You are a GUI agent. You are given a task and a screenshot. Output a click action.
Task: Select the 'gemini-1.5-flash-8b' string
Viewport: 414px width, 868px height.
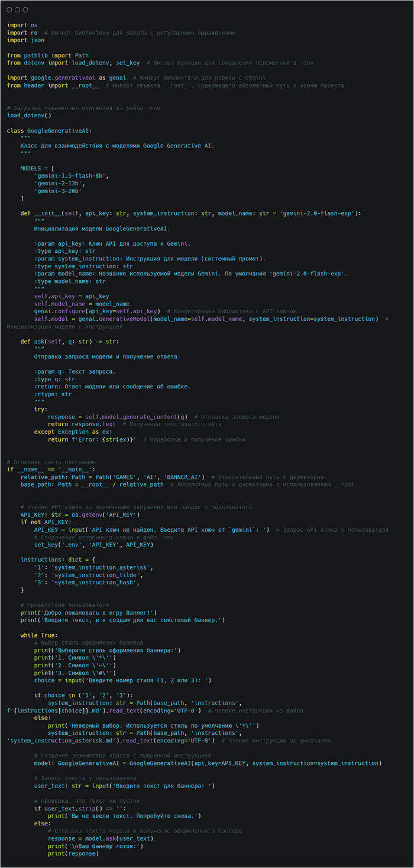tap(71, 176)
